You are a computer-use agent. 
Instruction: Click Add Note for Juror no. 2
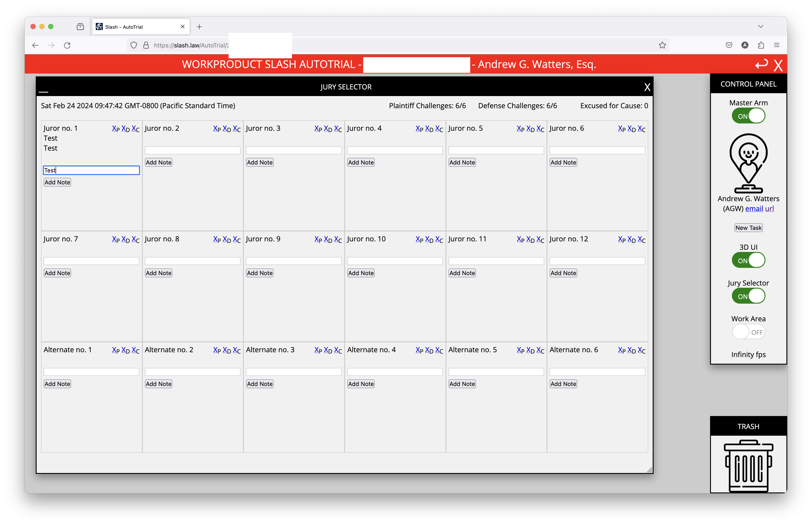158,163
